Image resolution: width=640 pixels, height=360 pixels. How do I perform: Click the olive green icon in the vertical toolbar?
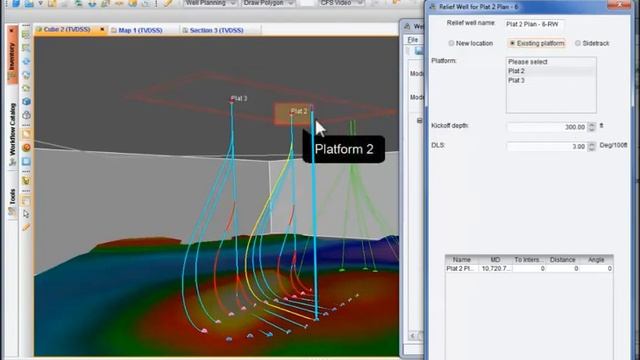(x=26, y=180)
